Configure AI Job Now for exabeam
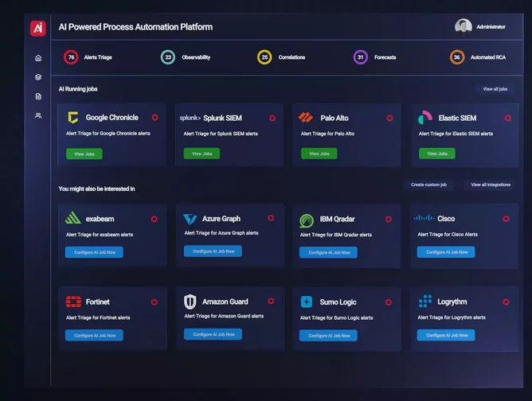The width and height of the screenshot is (532, 401). click(x=94, y=252)
